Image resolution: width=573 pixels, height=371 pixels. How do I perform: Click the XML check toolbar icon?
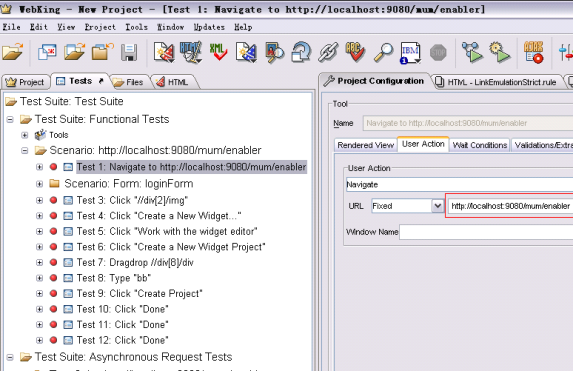point(218,52)
